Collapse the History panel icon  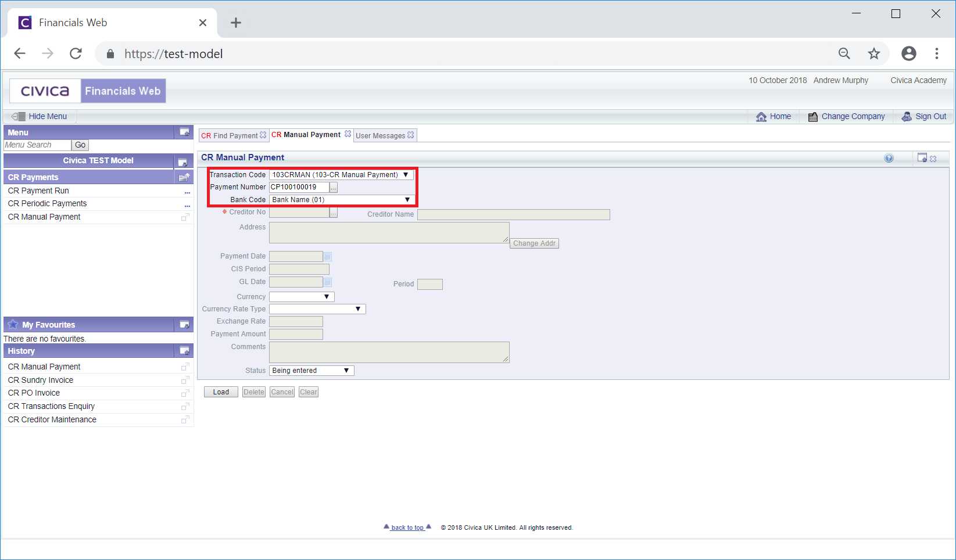coord(184,350)
